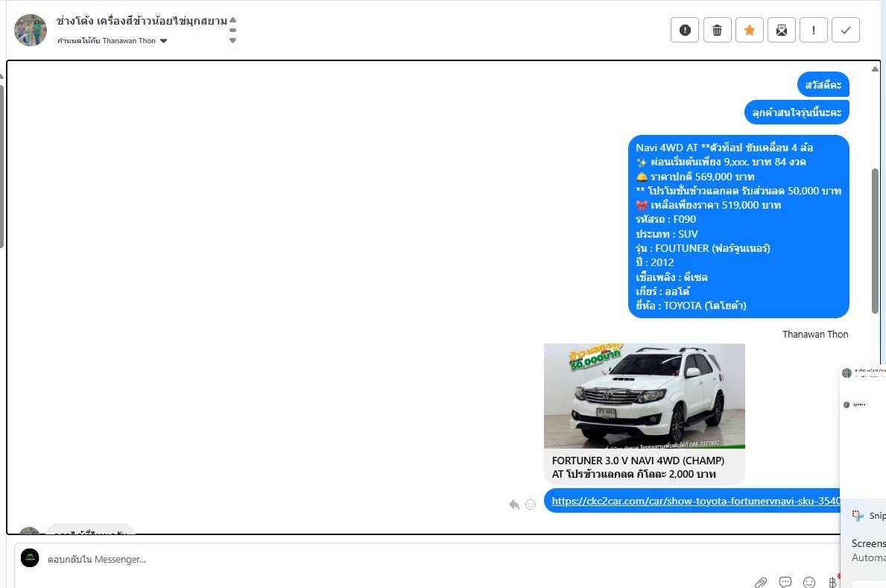Viewport: 886px width, 588px height.
Task: Click the conversation scrollbar thumb
Action: (875, 241)
